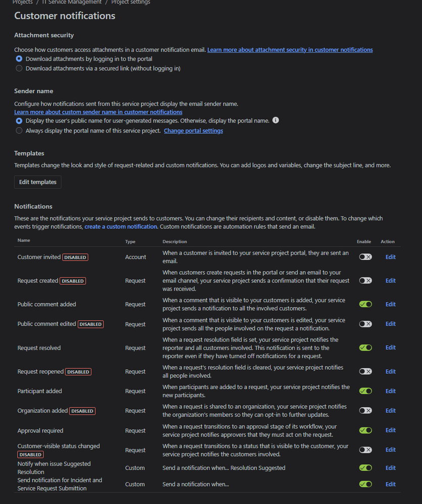Screen dimensions: 422x504
Task: Disable the Approval required notification toggle
Action: 365,430
